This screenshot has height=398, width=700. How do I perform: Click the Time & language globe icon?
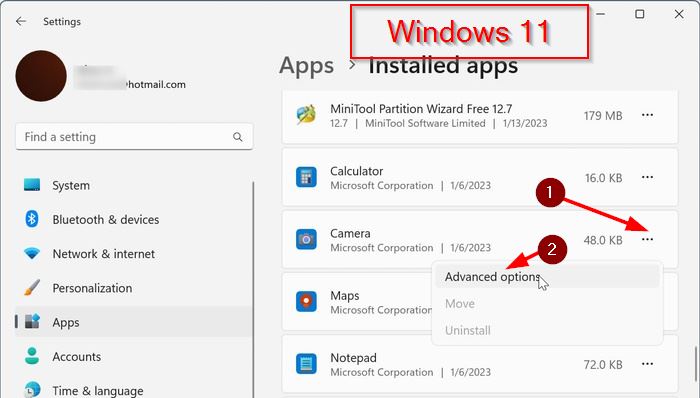click(32, 390)
